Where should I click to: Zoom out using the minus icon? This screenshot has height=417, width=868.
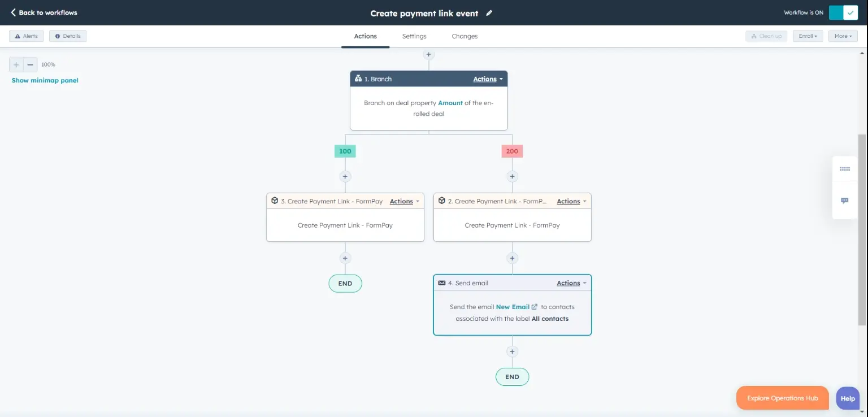point(31,64)
